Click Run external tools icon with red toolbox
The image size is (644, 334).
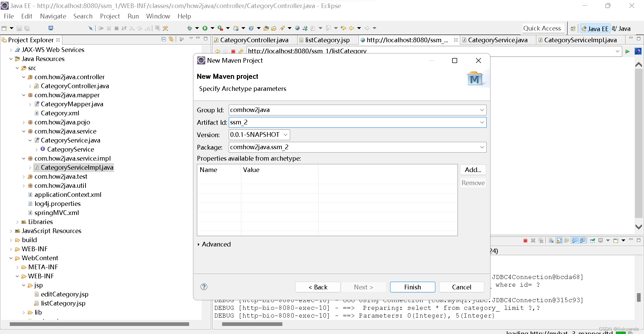tap(220, 28)
